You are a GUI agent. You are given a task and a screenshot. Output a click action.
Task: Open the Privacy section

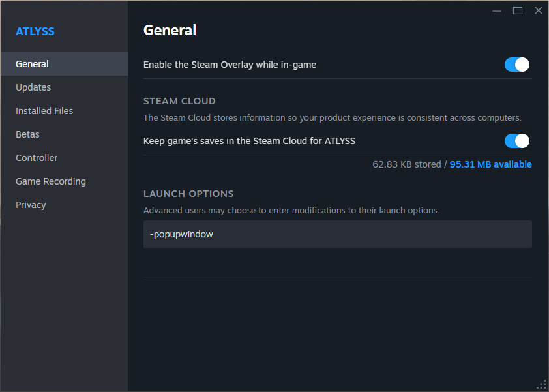coord(31,205)
